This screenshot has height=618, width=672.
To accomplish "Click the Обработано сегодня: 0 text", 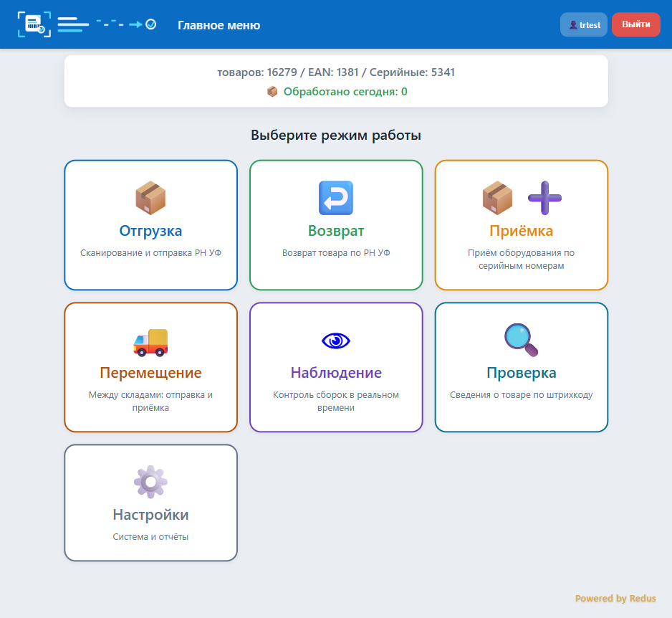I will click(345, 91).
